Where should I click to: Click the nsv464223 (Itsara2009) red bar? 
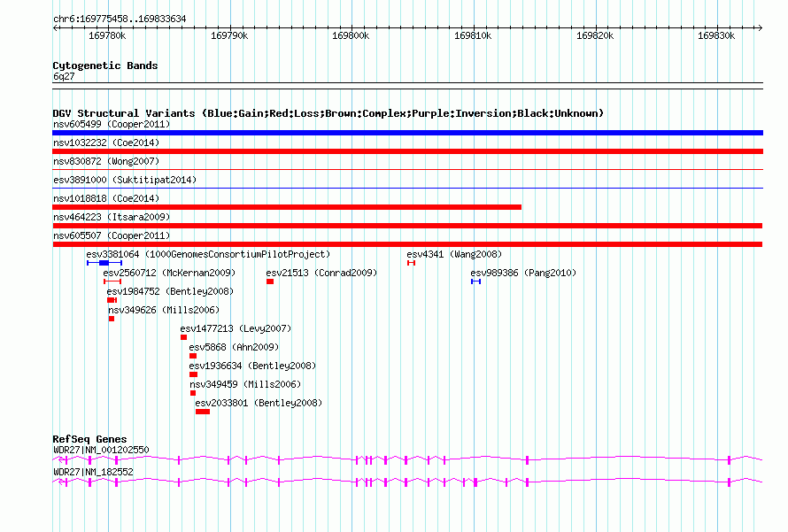[407, 226]
